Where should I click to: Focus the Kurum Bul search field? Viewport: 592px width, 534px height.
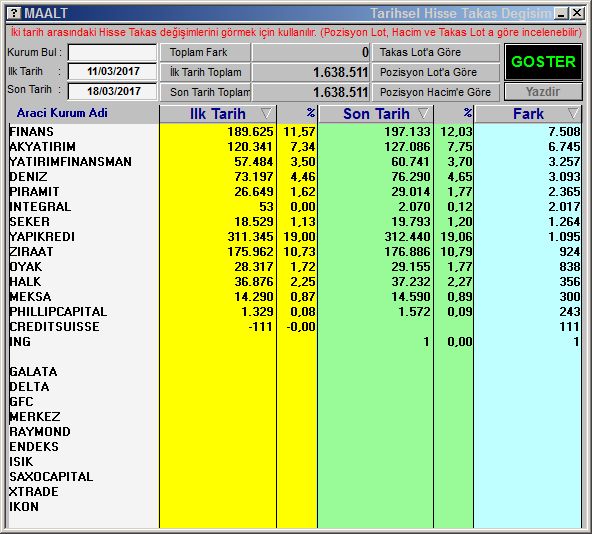[113, 52]
